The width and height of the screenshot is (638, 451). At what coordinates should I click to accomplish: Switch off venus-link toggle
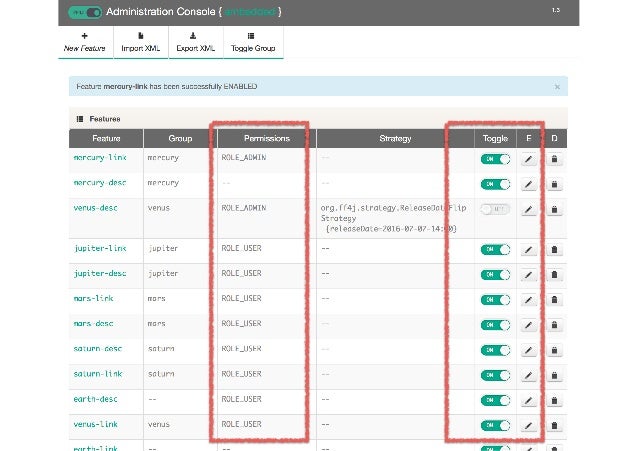pyautogui.click(x=495, y=425)
